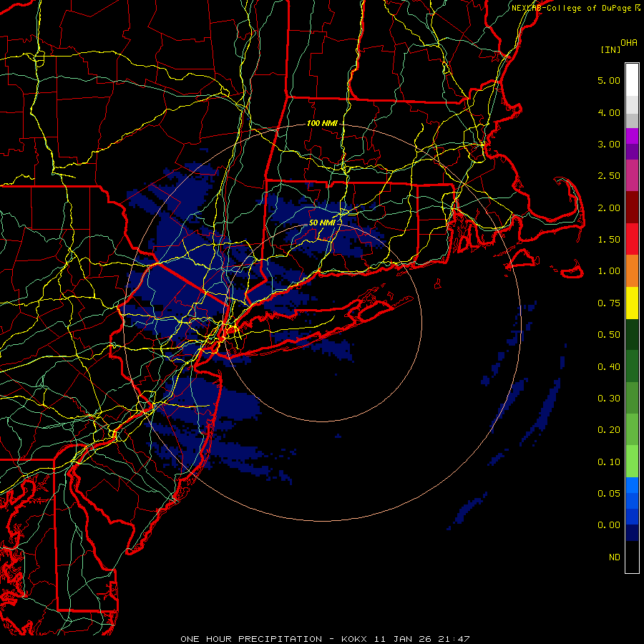This screenshot has width=644, height=644.
Task: Click the light green 0.10 legend swatch
Action: (632, 462)
